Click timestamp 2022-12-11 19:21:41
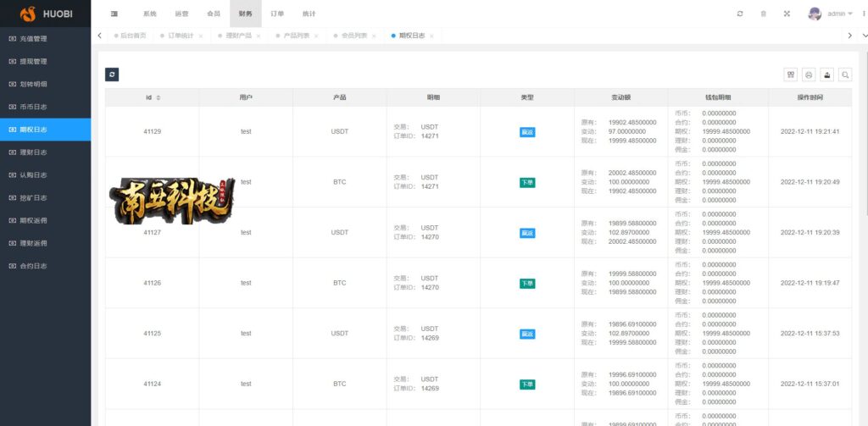 click(810, 131)
